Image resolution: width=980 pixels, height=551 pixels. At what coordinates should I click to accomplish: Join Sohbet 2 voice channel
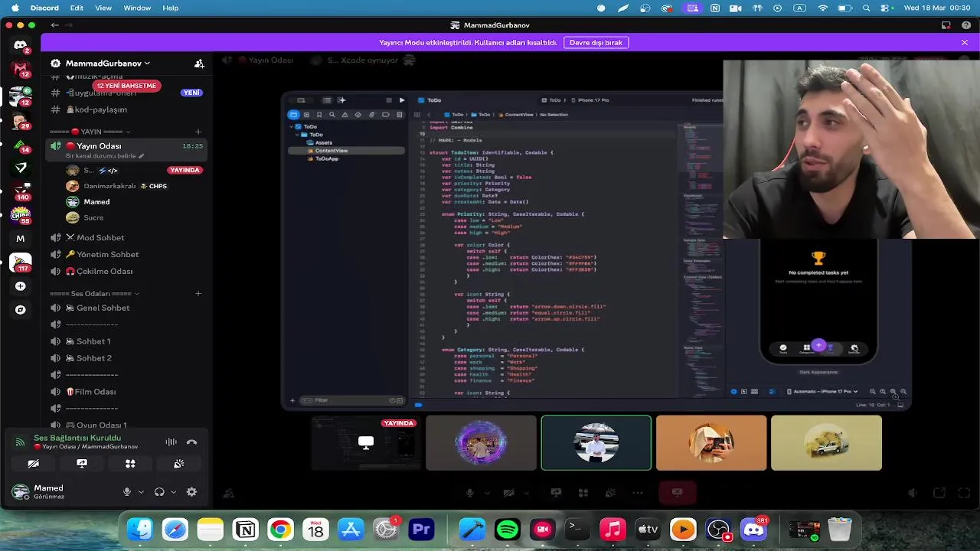[x=126, y=358]
